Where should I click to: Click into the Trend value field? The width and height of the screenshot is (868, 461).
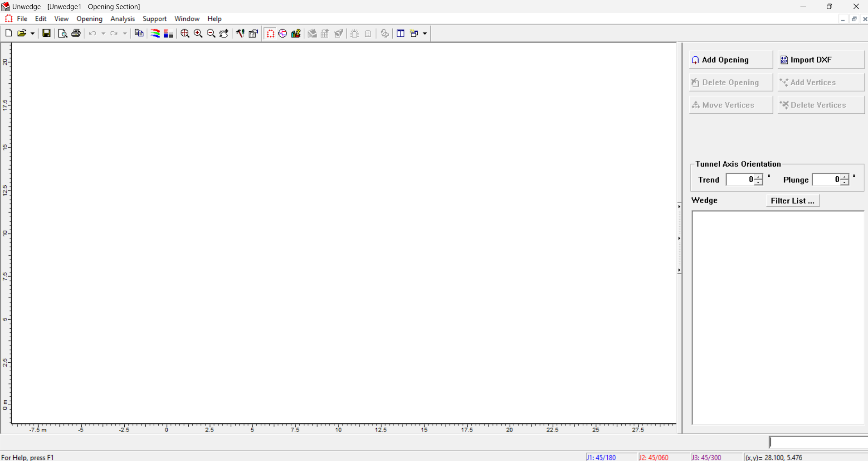(740, 180)
